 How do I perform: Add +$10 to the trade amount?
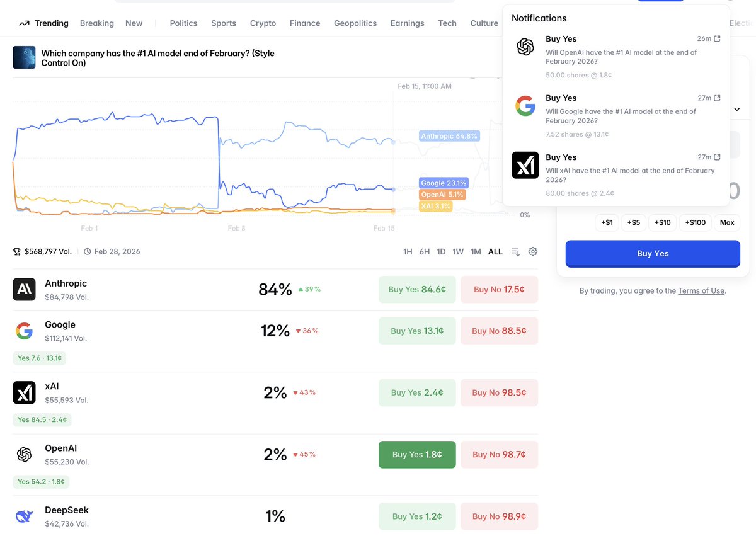(663, 222)
